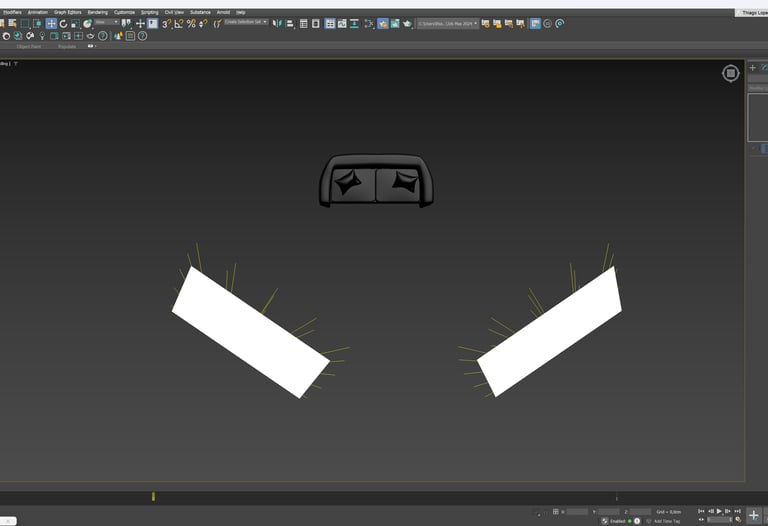Viewport: 768px width, 526px height.
Task: Open the Material Editor icon
Action: [x=369, y=24]
